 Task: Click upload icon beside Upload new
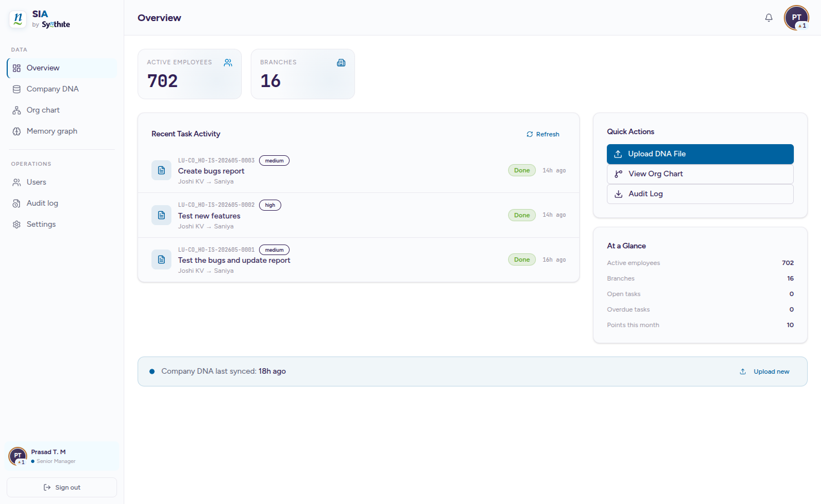(743, 371)
